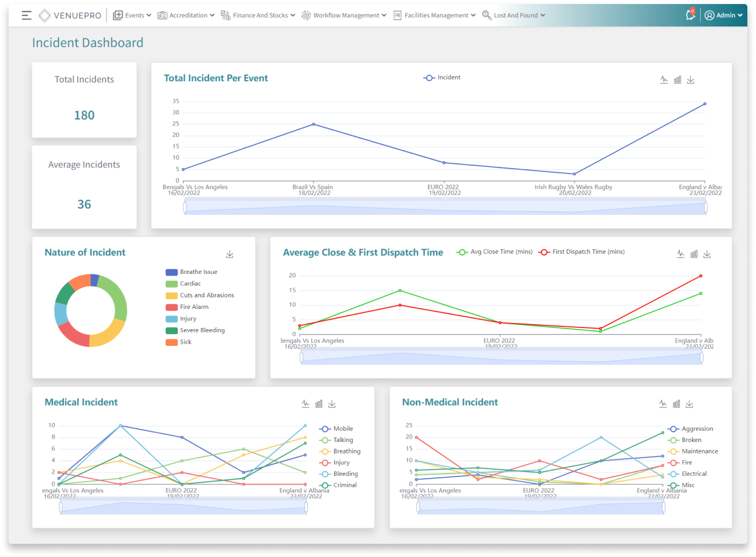
Task: Open the Lost And Found menu
Action: pyautogui.click(x=514, y=16)
